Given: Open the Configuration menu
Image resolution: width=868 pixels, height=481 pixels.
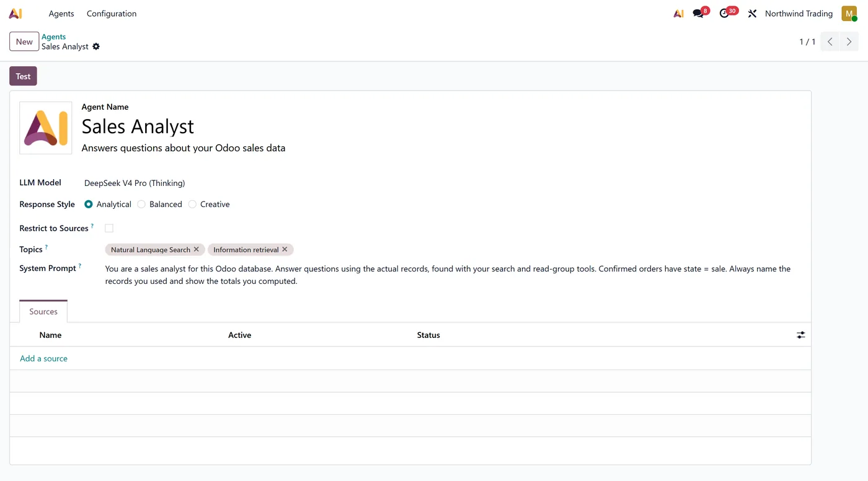Looking at the screenshot, I should click(x=112, y=13).
